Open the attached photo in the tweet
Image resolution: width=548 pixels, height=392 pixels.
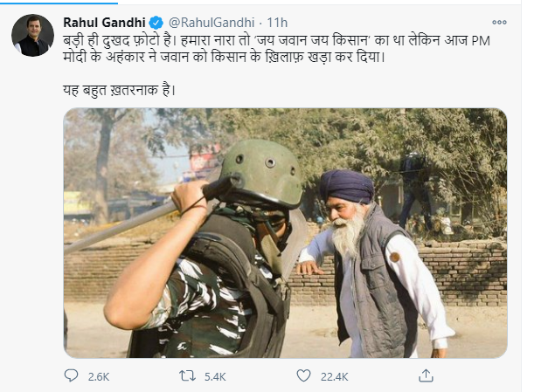click(x=285, y=232)
